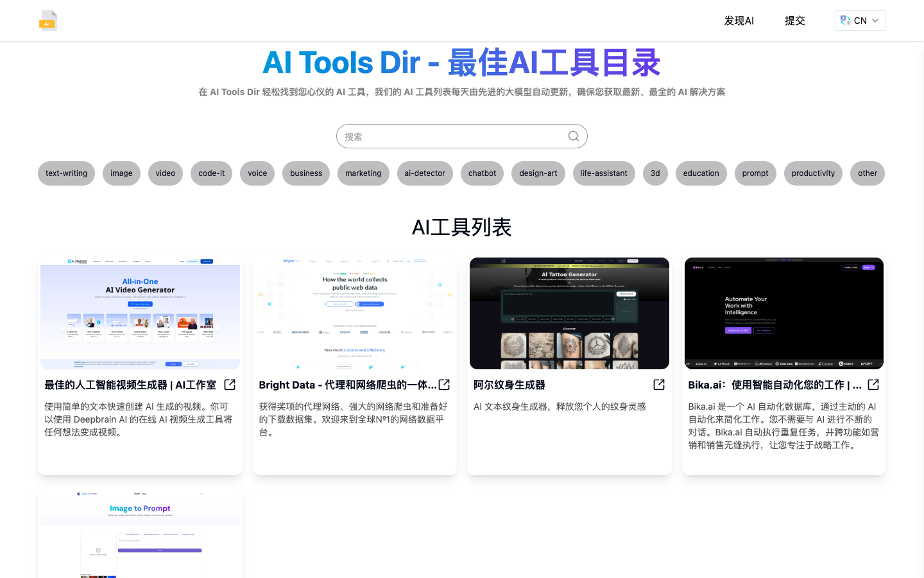Screen dimensions: 924x578
Task: Open the Bika.ai Automate Your Work thumbnail
Action: [784, 313]
